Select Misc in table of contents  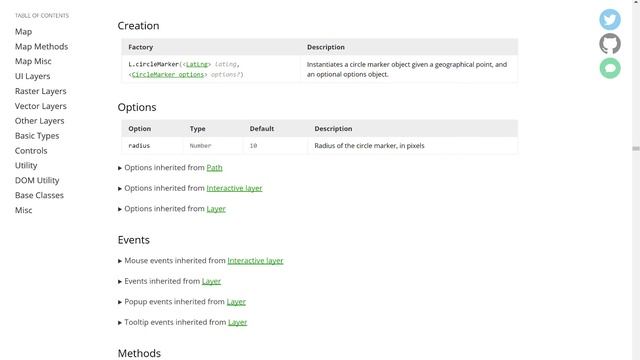23,210
